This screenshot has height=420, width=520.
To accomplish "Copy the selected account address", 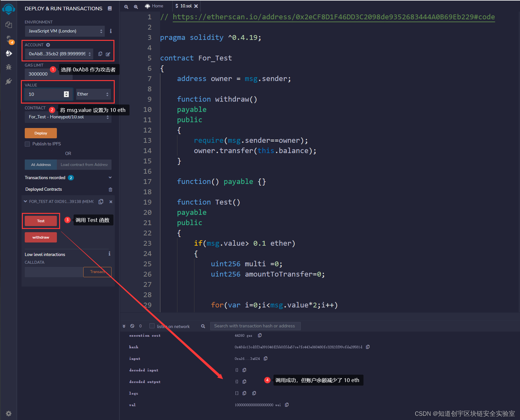I will [100, 54].
